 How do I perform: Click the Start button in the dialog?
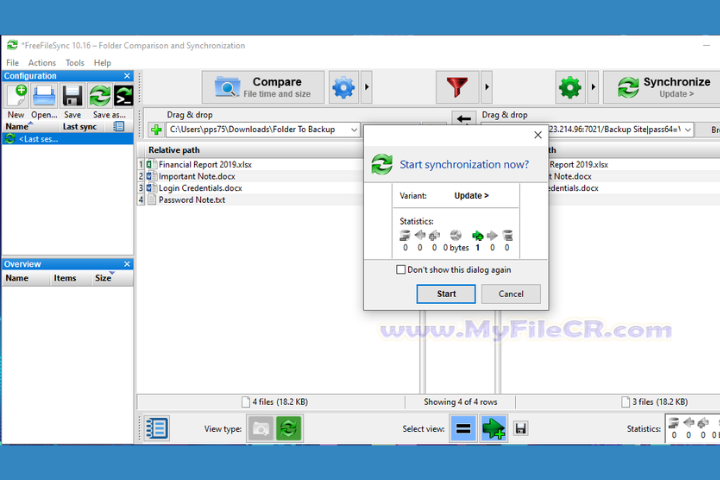pyautogui.click(x=446, y=294)
